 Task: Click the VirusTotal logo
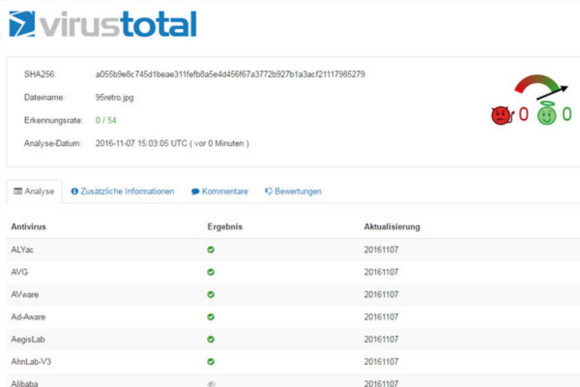click(102, 24)
